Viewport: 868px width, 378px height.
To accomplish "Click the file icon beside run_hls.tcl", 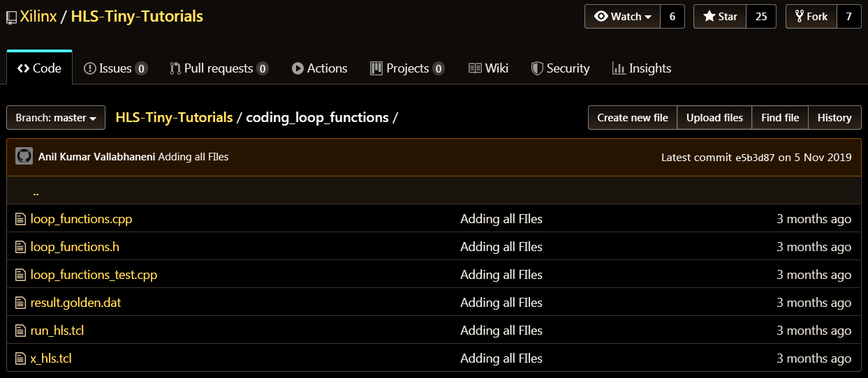I will pos(20,331).
